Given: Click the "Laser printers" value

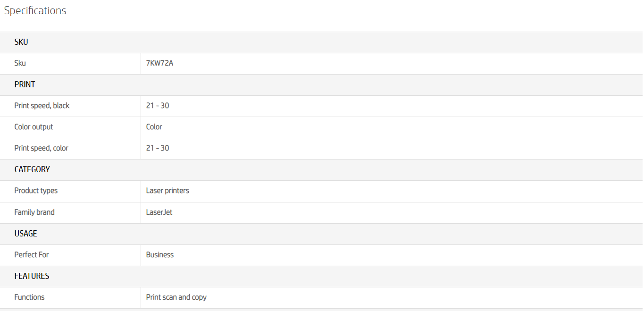Looking at the screenshot, I should [167, 191].
